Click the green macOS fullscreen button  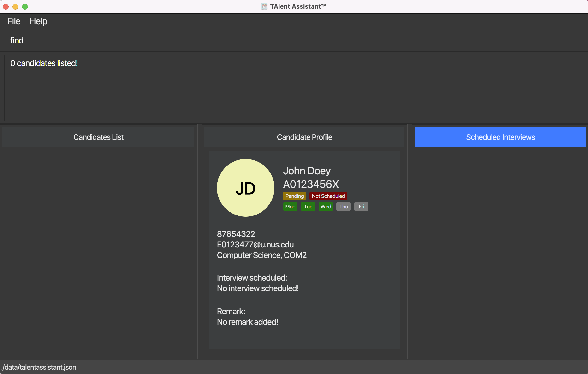coord(25,6)
